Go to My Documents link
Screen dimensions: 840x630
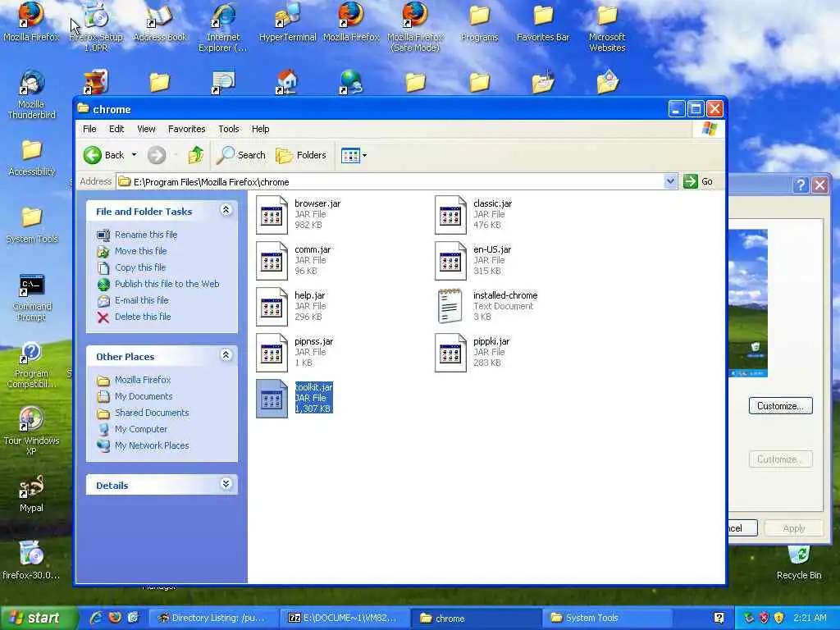point(144,396)
